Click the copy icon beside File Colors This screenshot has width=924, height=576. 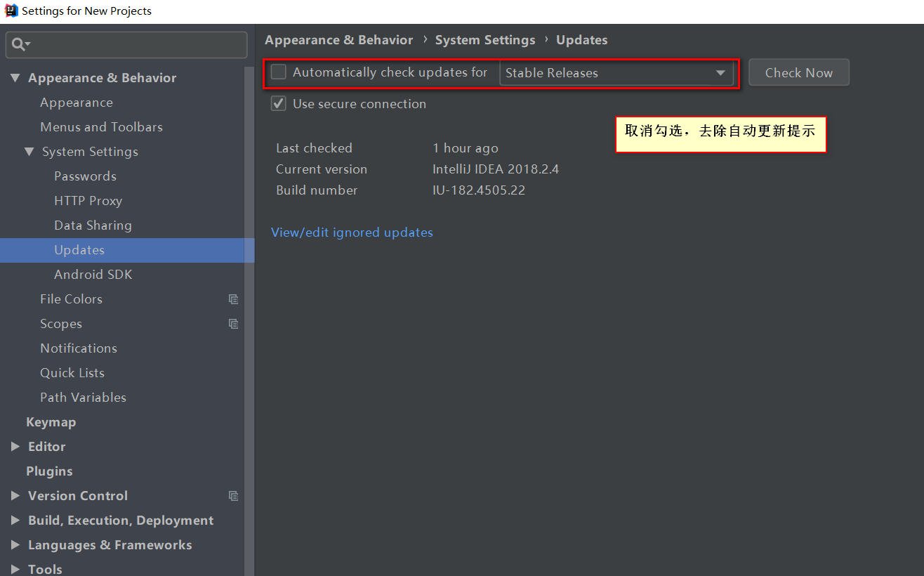click(x=233, y=299)
